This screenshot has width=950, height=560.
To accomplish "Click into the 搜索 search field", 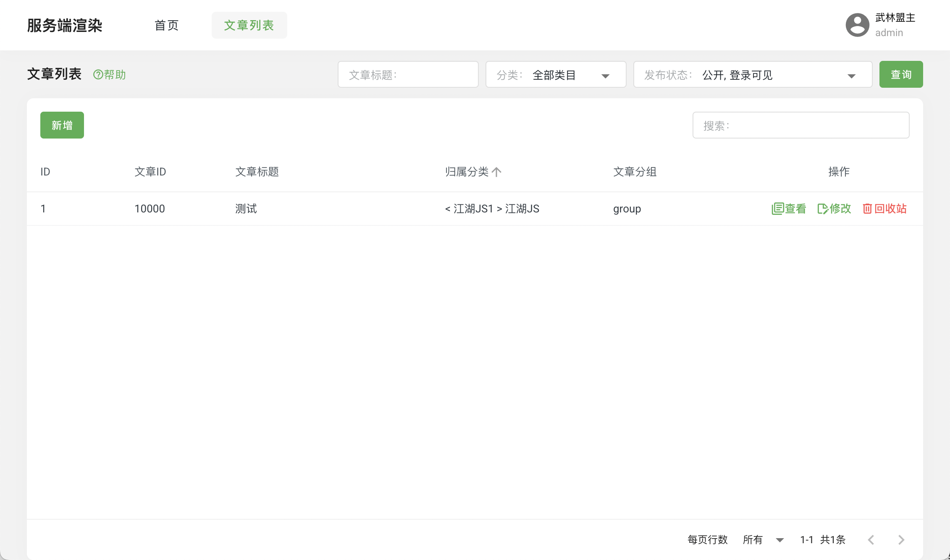I will click(800, 125).
